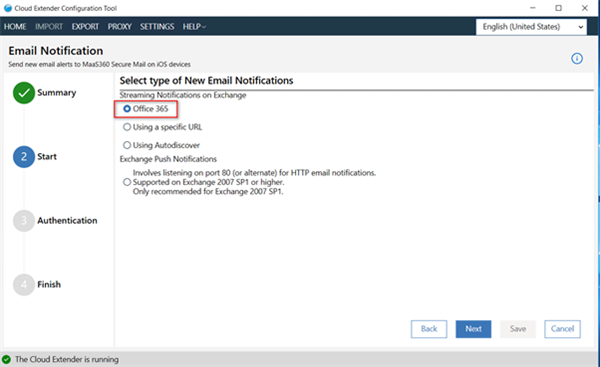Screen dimensions: 600x367
Task: Click the IMPORT menu item
Action: [49, 26]
